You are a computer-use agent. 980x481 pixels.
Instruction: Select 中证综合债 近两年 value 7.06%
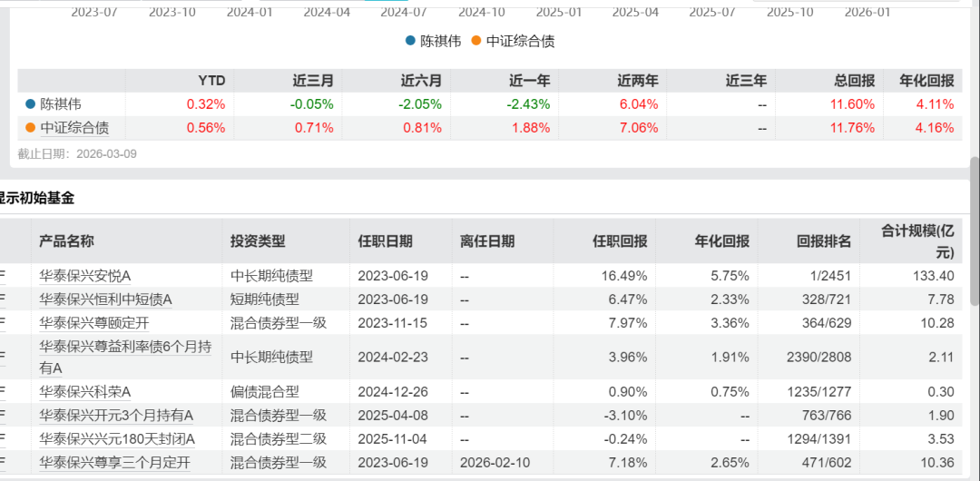point(639,128)
